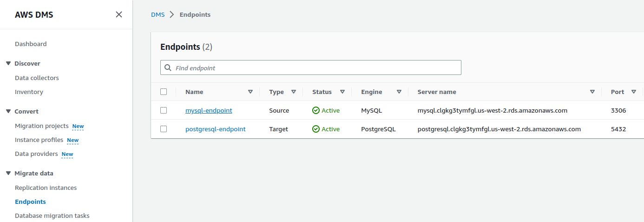Screen dimensions: 644x222
Task: Toggle the select all endpoints checkbox
Action: pyautogui.click(x=164, y=92)
